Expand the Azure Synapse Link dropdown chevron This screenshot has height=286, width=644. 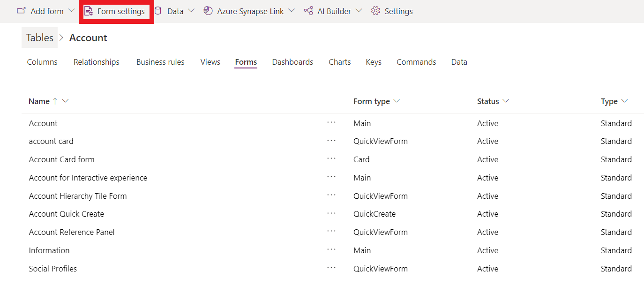[x=292, y=11]
